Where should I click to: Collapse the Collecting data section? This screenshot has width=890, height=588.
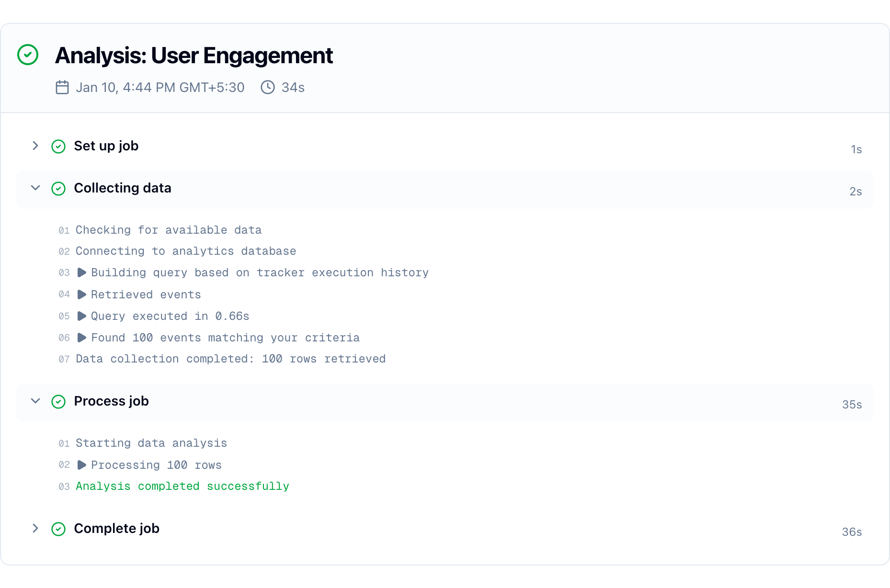(x=35, y=188)
